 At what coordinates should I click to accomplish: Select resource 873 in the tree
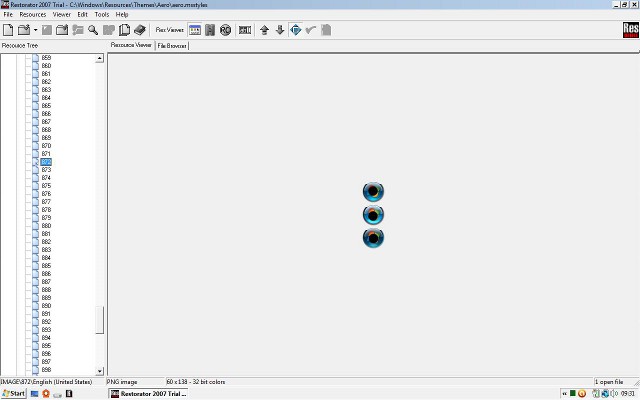[46, 169]
